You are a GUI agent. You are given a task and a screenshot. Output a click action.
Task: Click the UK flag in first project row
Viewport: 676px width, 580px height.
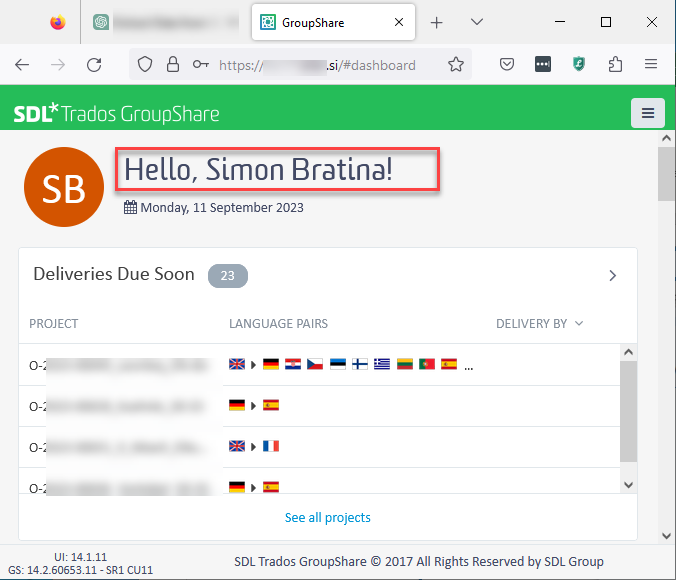coord(237,364)
